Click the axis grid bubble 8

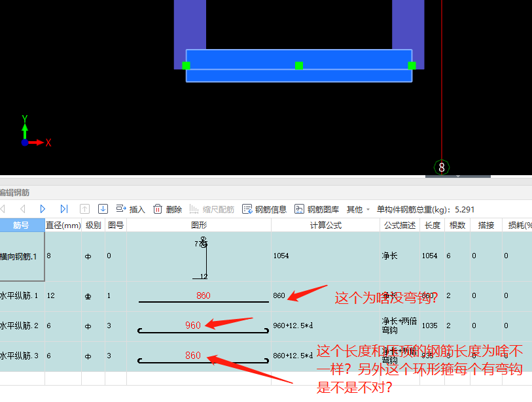(x=442, y=167)
